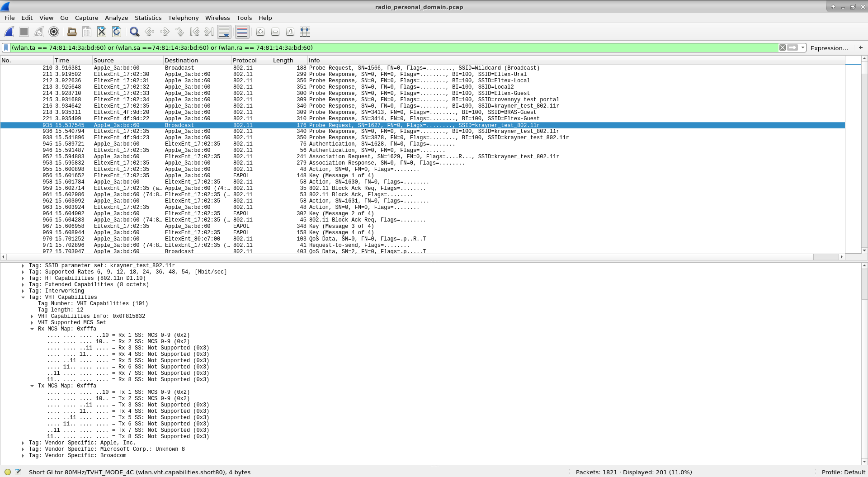
Task: Add a filter button with the plus icon
Action: click(861, 47)
